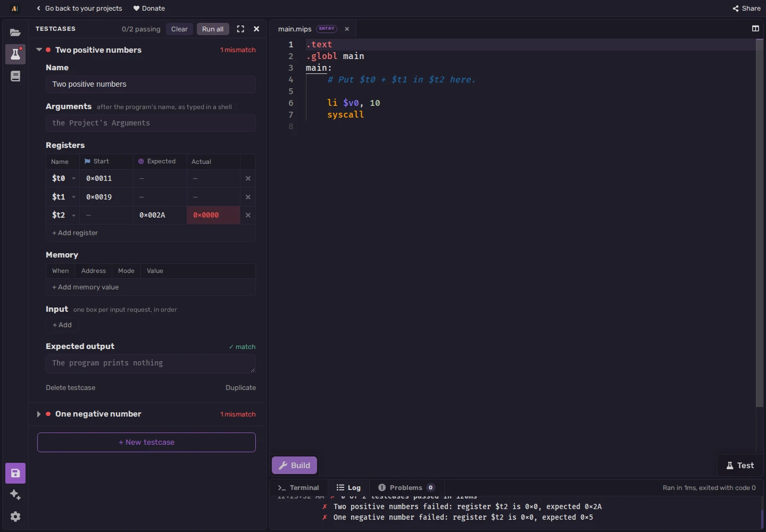Click the Expected output text area
This screenshot has width=766, height=532.
[x=151, y=364]
